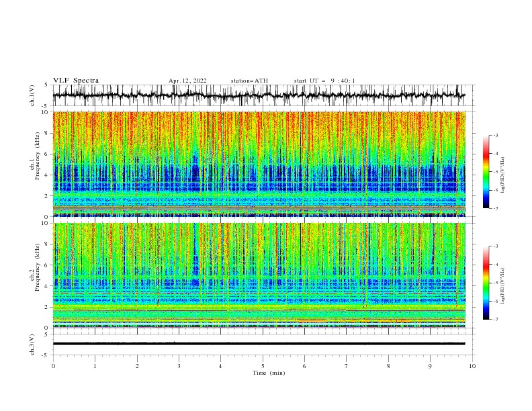This screenshot has height=411, width=532.
Task: Click the 'station=ATH' label
Action: (x=249, y=81)
